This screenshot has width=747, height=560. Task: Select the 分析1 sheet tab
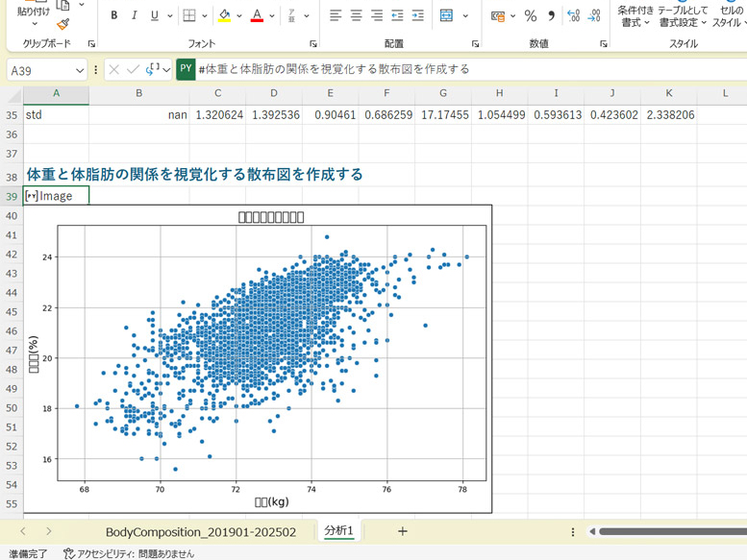pos(338,531)
